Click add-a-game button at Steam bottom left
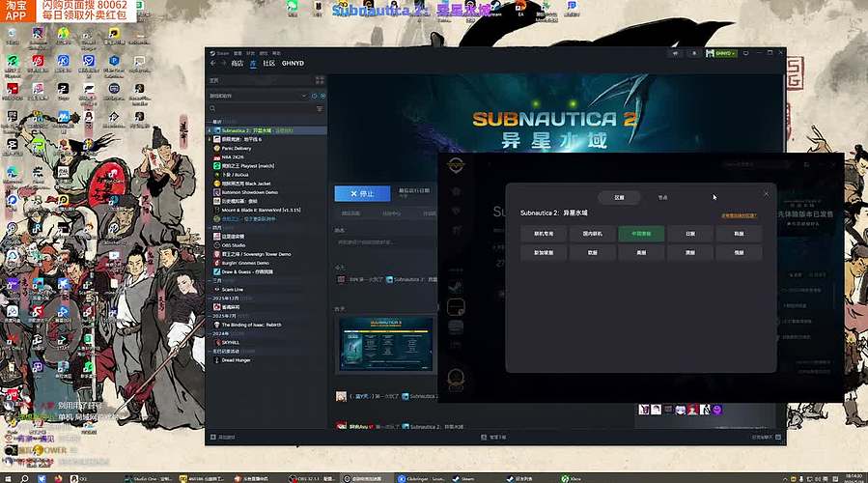 pyautogui.click(x=222, y=437)
